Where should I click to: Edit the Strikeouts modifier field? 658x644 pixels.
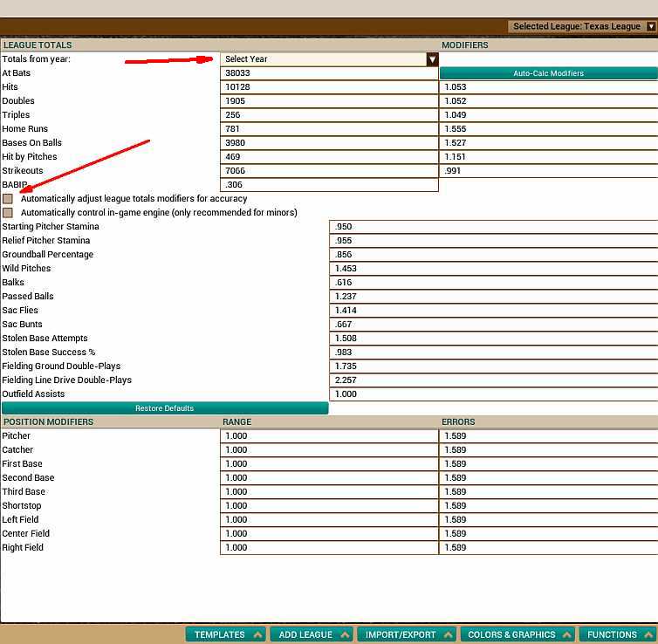click(x=548, y=171)
